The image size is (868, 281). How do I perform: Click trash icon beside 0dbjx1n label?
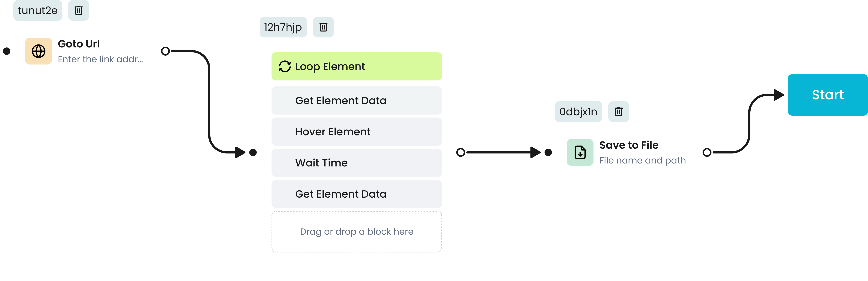coord(618,112)
